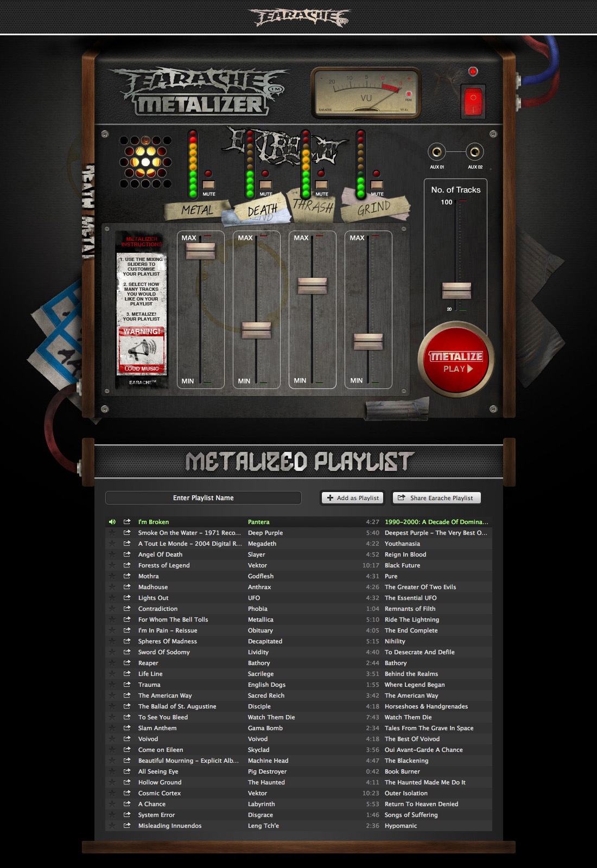This screenshot has height=868, width=597.
Task: Click the Death mixing slider handle
Action: click(x=256, y=330)
